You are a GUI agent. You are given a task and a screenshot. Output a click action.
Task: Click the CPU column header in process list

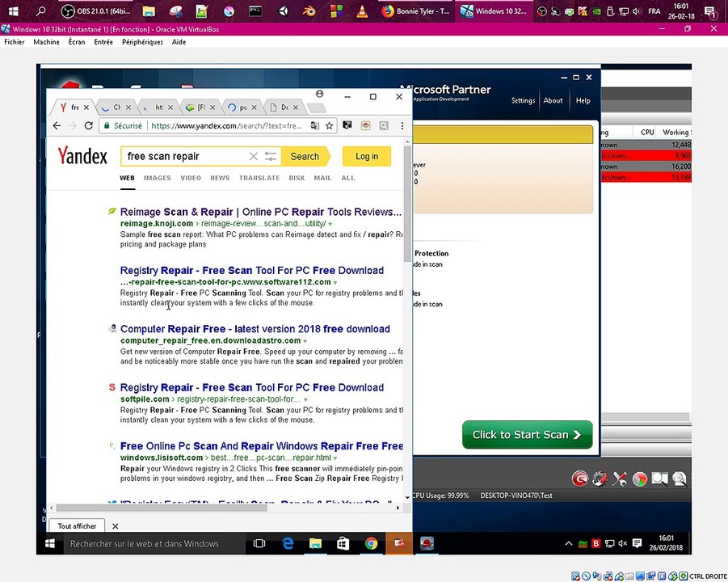point(647,133)
